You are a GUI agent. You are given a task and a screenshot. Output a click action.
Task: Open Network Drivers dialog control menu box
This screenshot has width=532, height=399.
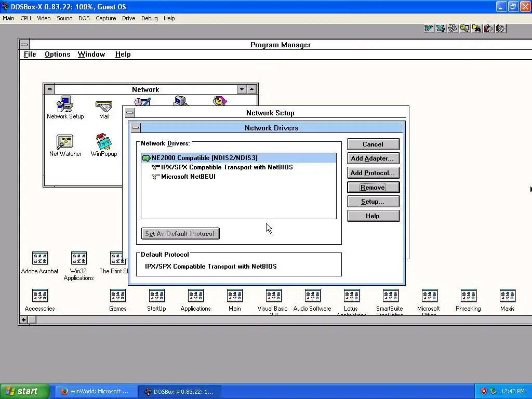pyautogui.click(x=136, y=128)
